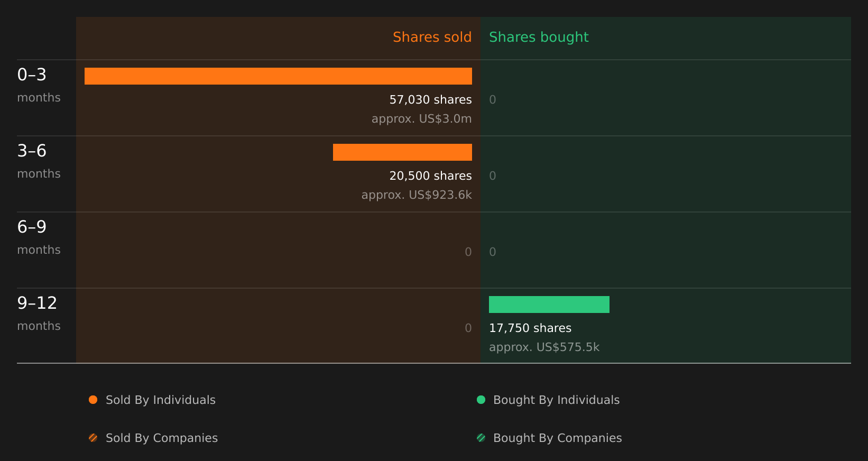Click the 17,750 shares label
The height and width of the screenshot is (461, 868).
click(x=530, y=328)
